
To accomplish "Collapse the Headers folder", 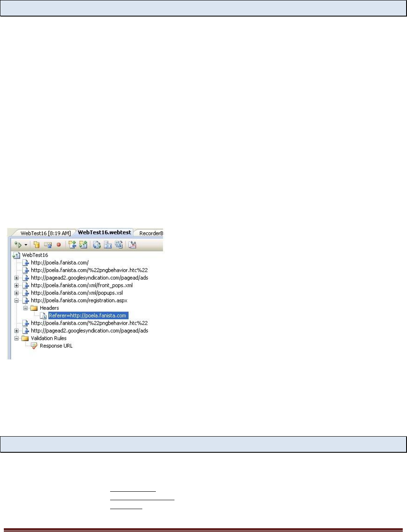I will point(25,308).
